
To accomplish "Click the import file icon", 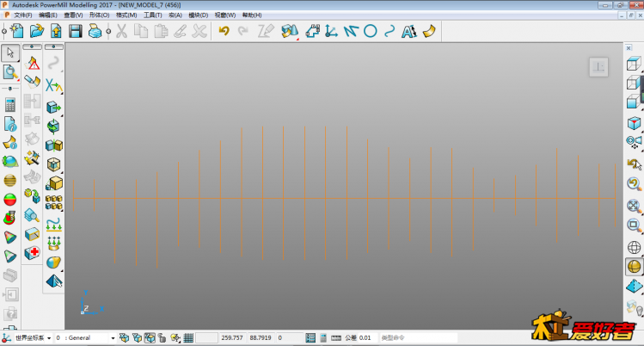I will tap(56, 31).
